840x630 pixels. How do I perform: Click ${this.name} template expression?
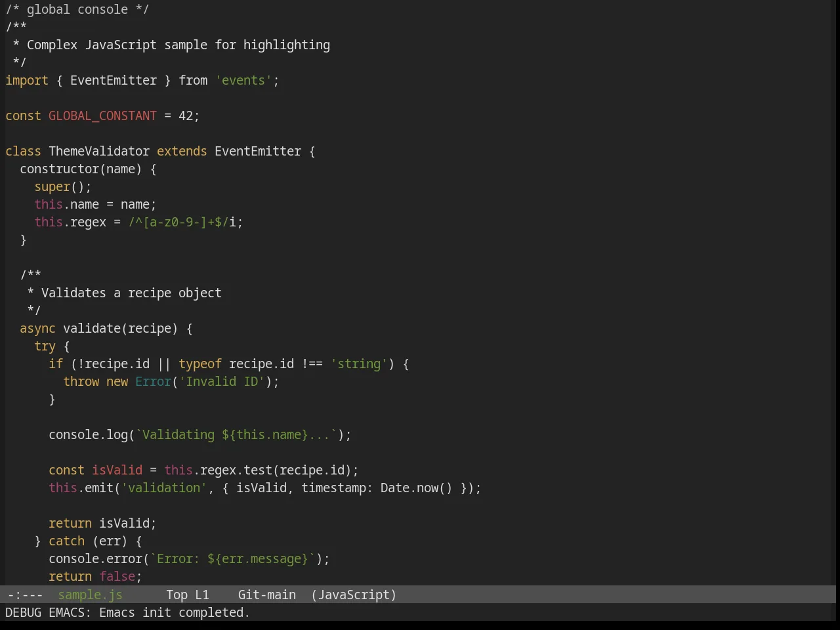click(x=265, y=435)
